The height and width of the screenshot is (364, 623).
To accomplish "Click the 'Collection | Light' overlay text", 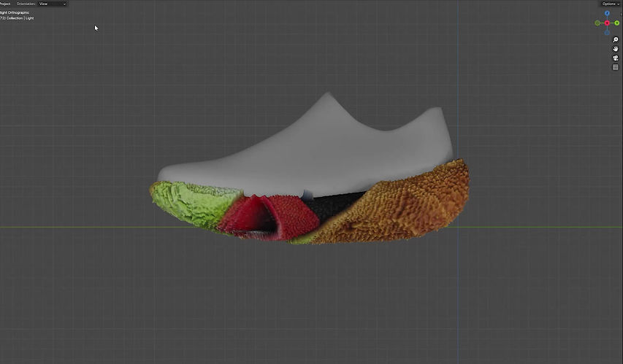I will point(20,18).
